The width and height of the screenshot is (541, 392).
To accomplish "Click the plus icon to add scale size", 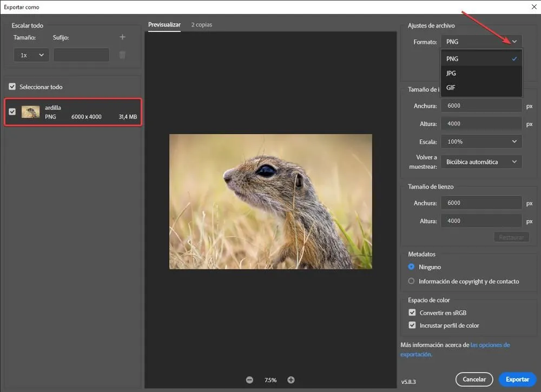I will click(x=122, y=37).
